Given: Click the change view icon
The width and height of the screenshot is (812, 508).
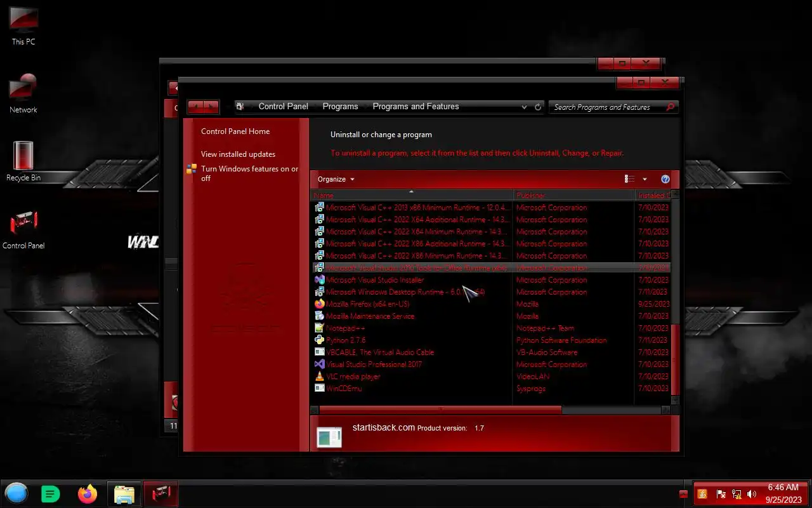Looking at the screenshot, I should pyautogui.click(x=629, y=180).
